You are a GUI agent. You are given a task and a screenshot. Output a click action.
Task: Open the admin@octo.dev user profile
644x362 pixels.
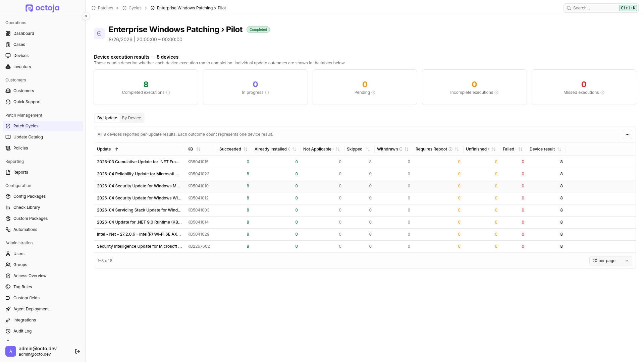point(38,351)
